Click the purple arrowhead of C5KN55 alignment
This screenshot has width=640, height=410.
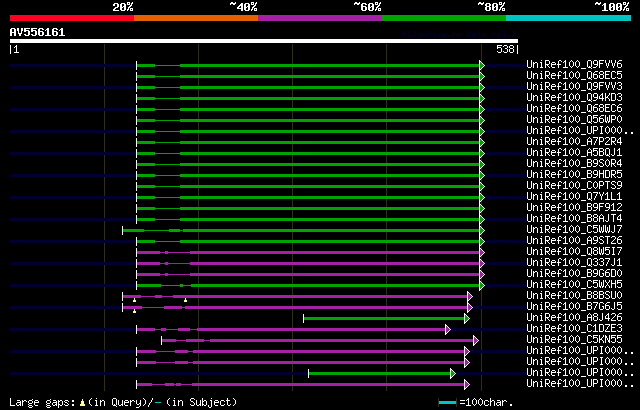point(476,341)
